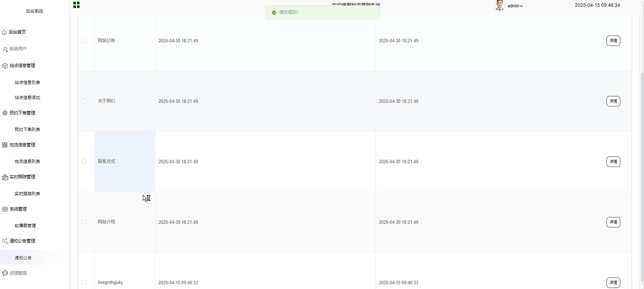Open the admin user dropdown
Image resolution: width=644 pixels, height=289 pixels.
pos(515,6)
